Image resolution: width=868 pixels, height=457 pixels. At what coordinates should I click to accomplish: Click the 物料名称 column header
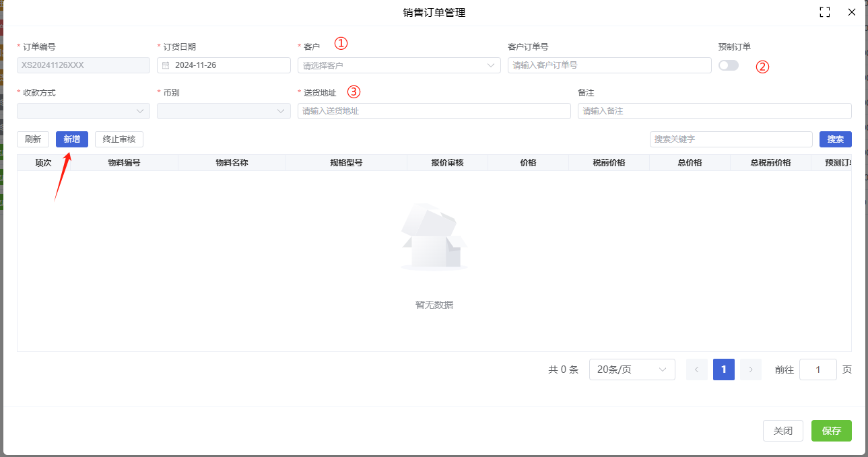232,163
